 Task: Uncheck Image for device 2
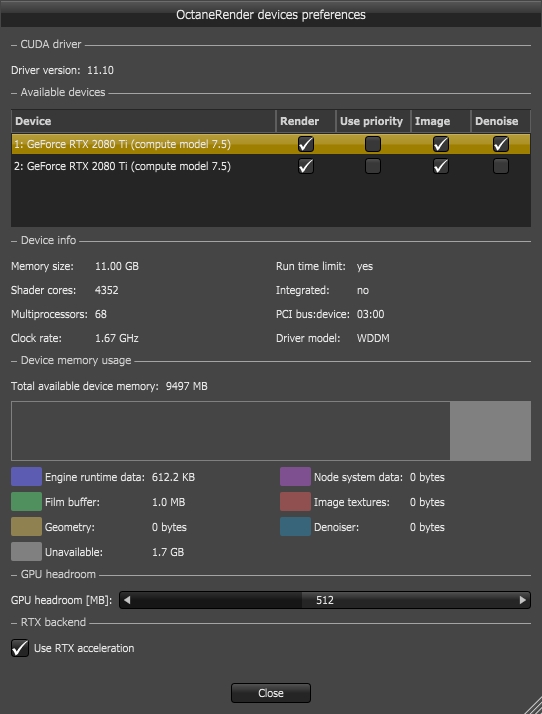[x=440, y=166]
